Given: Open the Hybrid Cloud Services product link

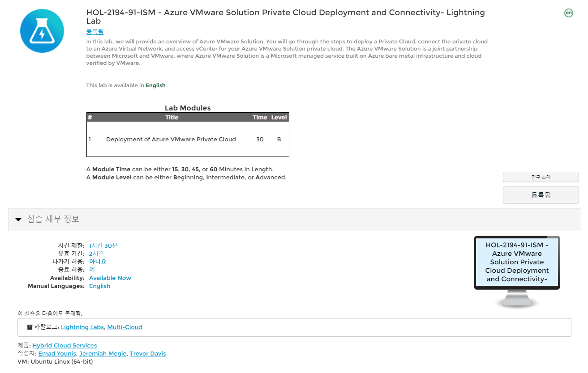Looking at the screenshot, I should click(x=64, y=346).
